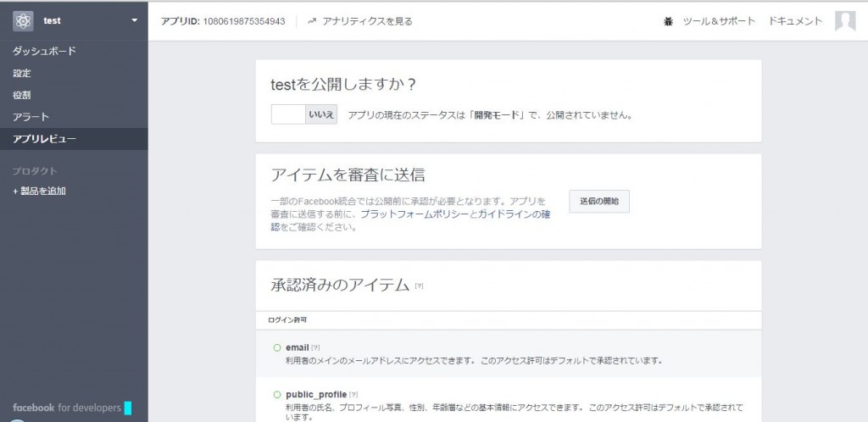Click the testを公開しますか？ heading

pos(343,85)
